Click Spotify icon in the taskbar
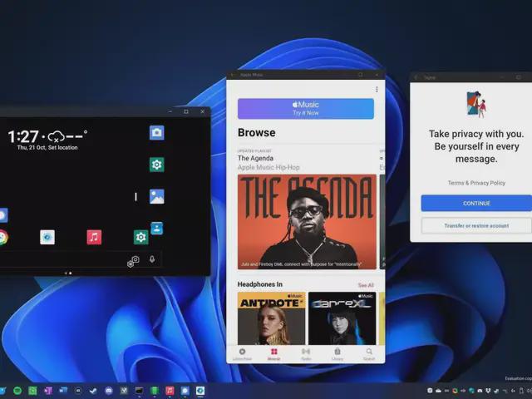Image resolution: width=532 pixels, height=399 pixels. 17,390
